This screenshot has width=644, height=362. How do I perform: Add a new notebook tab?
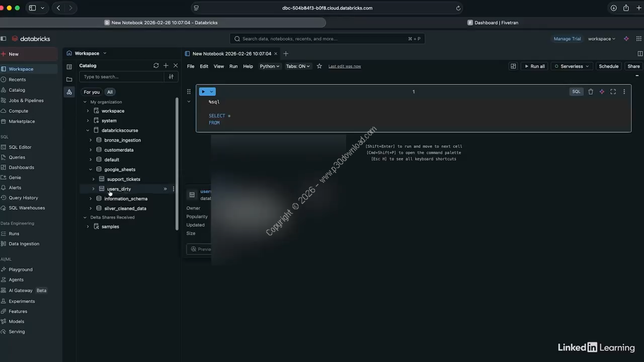(x=286, y=53)
